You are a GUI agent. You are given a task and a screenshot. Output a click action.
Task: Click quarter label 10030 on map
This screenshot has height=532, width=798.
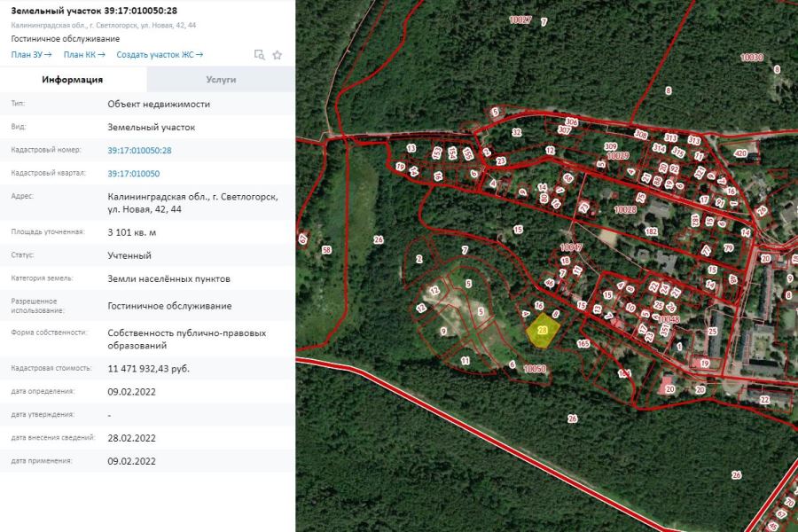point(751,57)
